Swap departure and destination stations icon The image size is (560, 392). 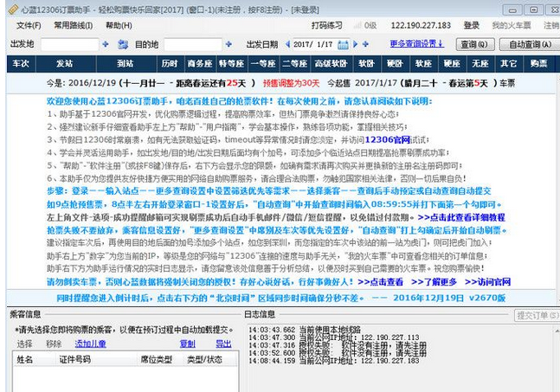[x=123, y=45]
